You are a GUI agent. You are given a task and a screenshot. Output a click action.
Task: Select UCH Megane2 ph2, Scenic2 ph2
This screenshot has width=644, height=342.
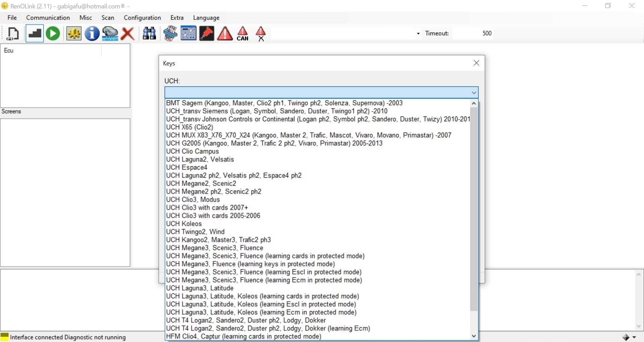coord(318,191)
